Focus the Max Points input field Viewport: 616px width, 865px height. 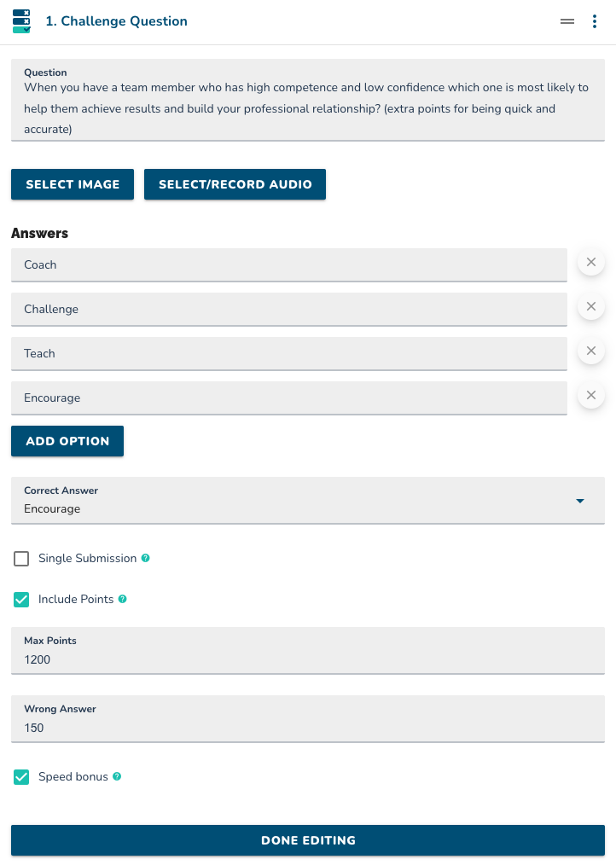(308, 651)
